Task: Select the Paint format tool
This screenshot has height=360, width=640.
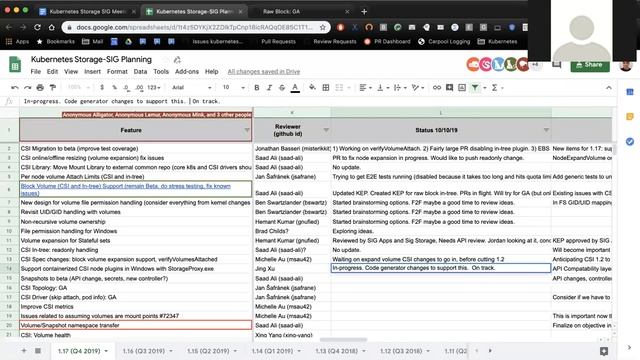Action: point(53,88)
